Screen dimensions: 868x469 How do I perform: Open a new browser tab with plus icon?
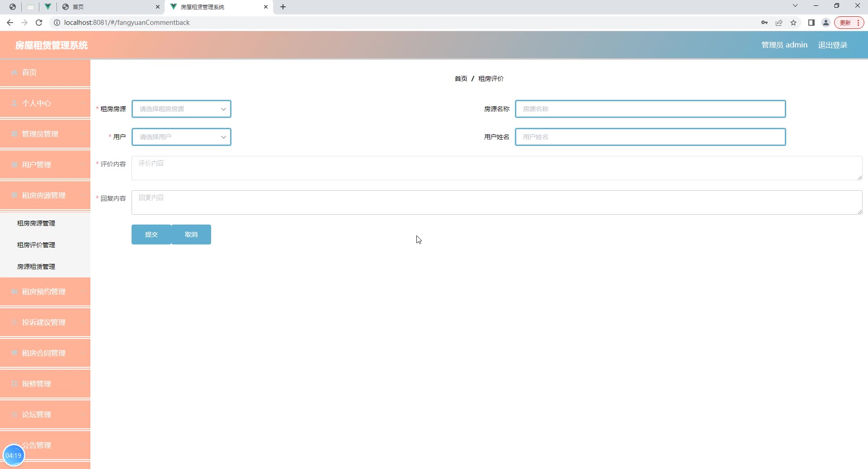tap(283, 7)
